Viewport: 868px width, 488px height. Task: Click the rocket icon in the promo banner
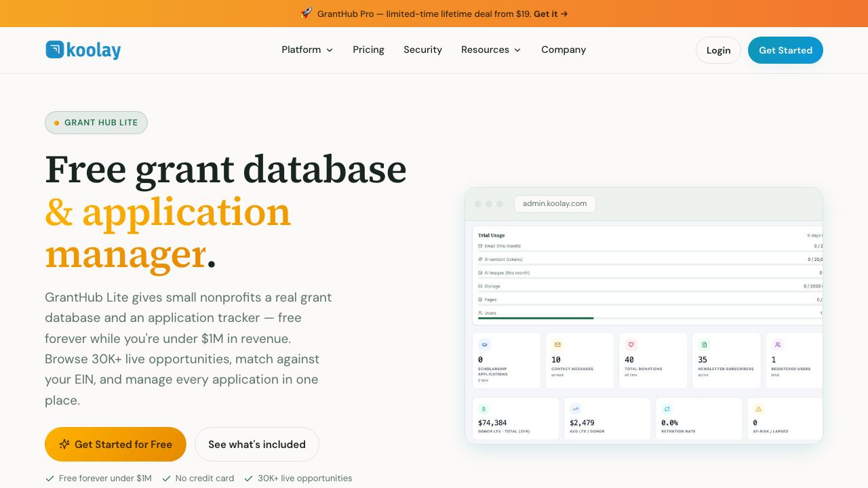click(x=306, y=13)
